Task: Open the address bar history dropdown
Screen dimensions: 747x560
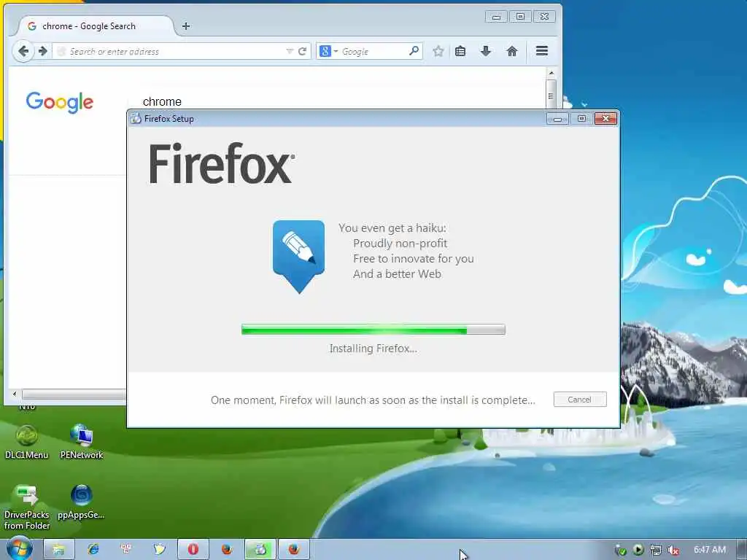Action: [289, 52]
